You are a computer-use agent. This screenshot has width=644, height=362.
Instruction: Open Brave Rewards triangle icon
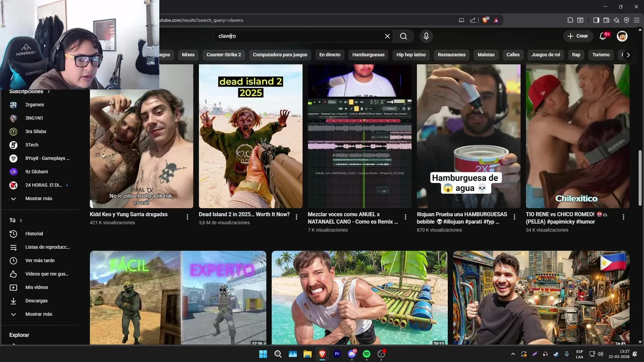[496, 20]
